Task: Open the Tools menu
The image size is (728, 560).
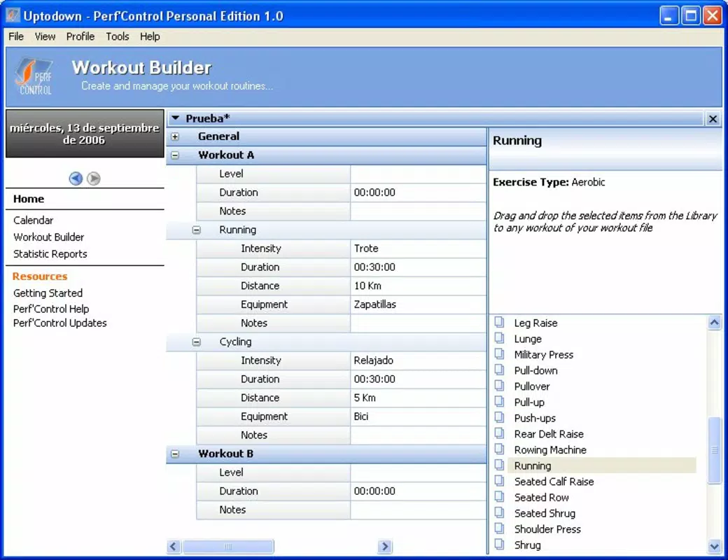Action: click(x=117, y=36)
